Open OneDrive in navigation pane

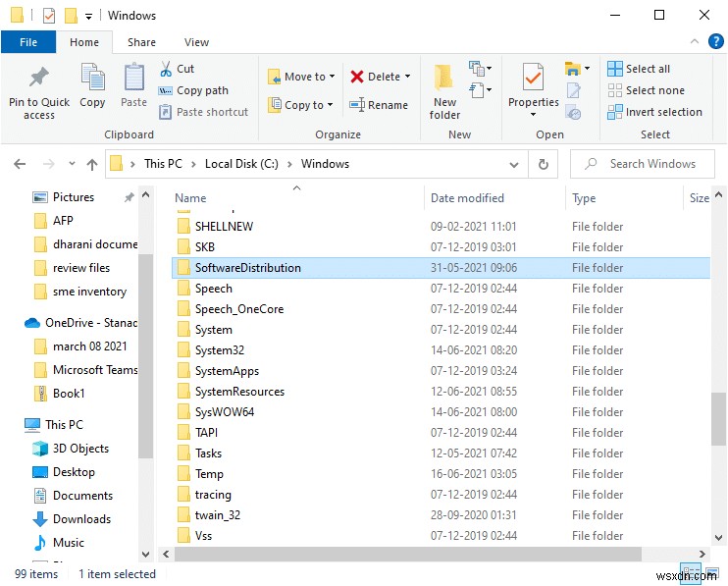(80, 323)
